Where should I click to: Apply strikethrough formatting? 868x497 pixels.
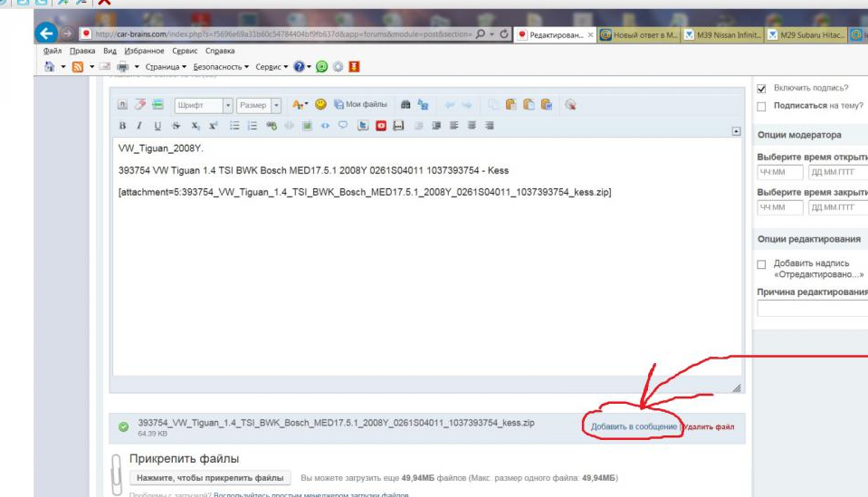click(x=176, y=126)
